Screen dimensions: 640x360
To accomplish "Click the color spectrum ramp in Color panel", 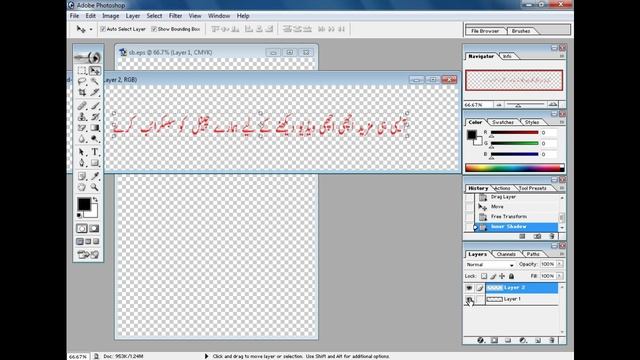I will tap(514, 168).
